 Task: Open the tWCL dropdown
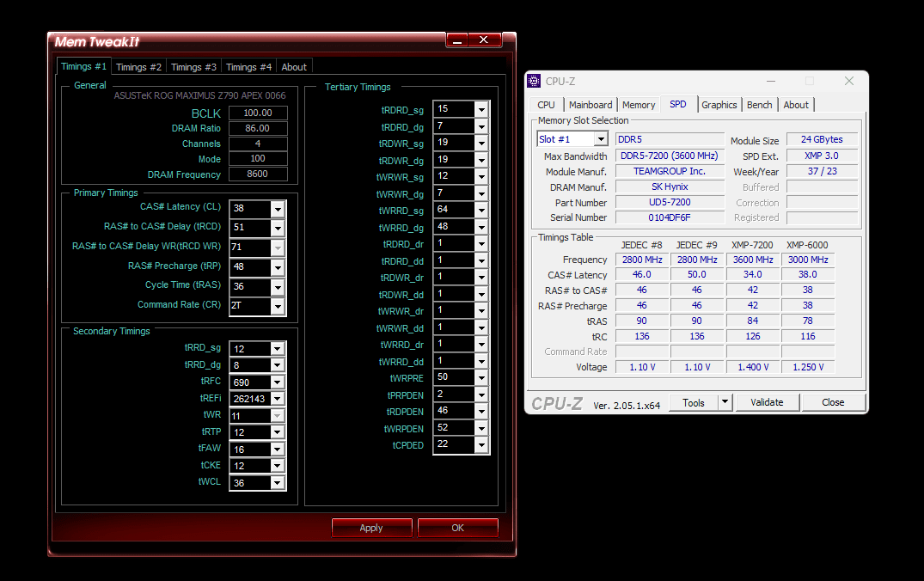278,483
